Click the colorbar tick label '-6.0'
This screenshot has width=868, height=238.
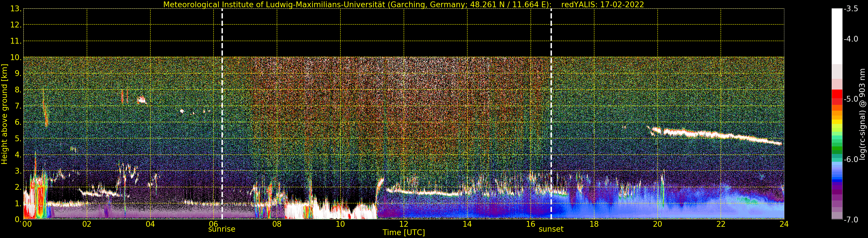pos(851,159)
